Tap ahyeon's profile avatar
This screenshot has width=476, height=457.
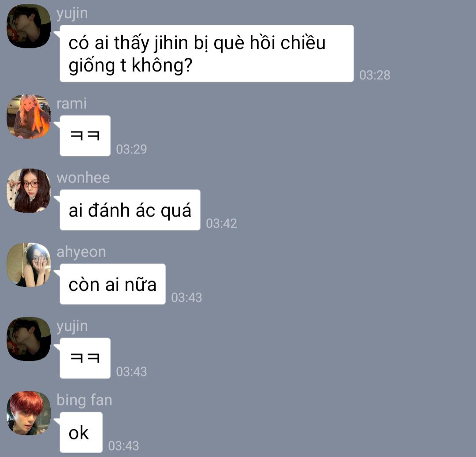pyautogui.click(x=29, y=265)
